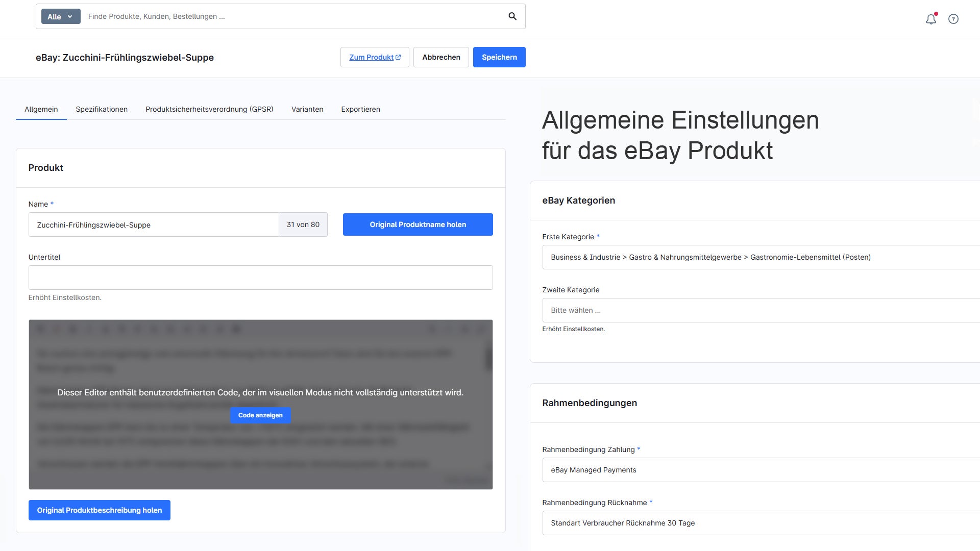Fetch name via Original Produktname holen

[418, 224]
